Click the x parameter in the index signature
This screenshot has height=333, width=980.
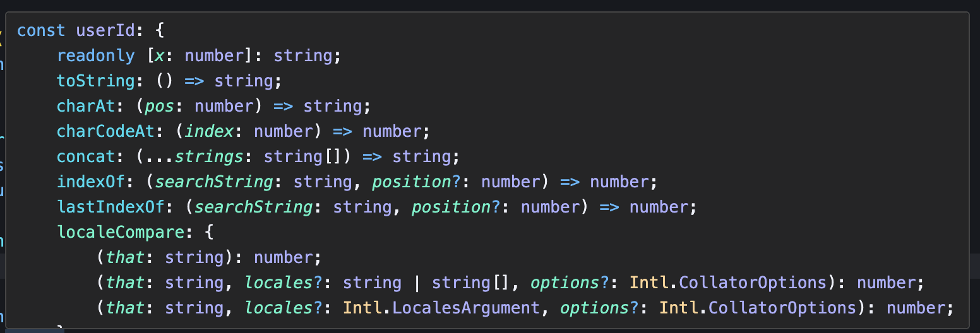pos(160,56)
